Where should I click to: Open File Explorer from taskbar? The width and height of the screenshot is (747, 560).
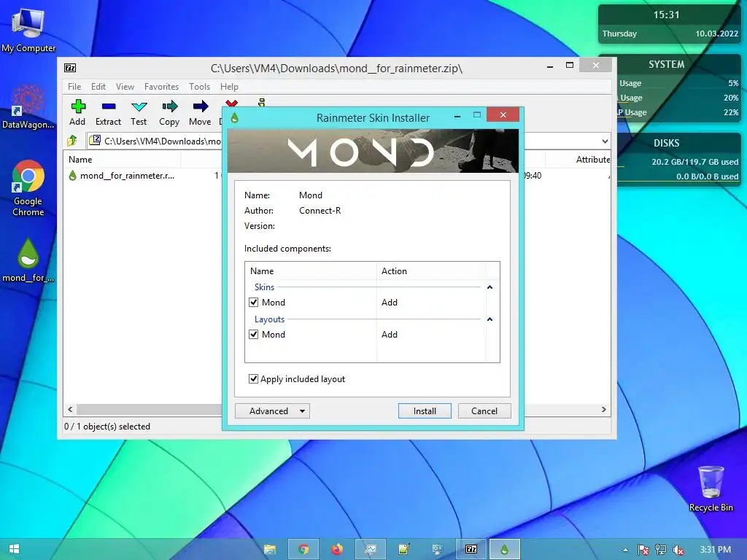tap(270, 550)
